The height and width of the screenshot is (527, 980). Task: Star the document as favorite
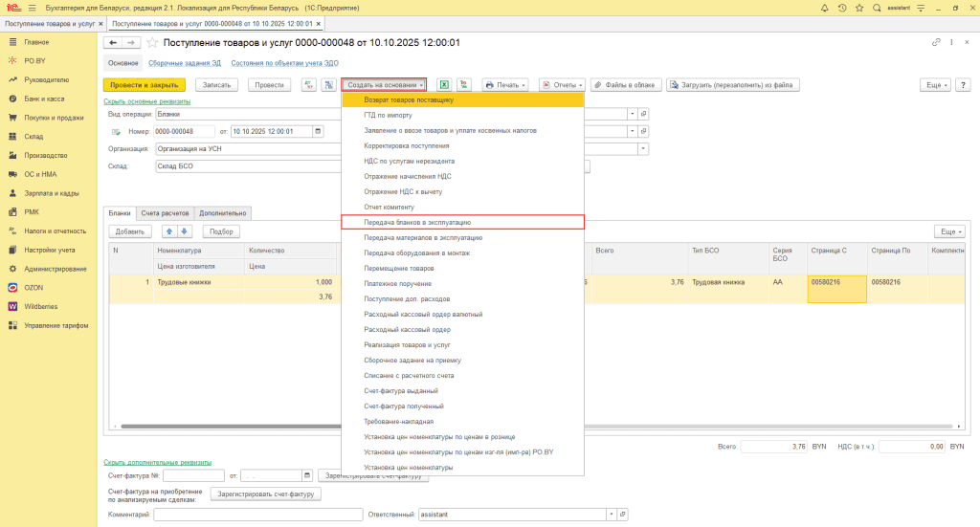(151, 43)
